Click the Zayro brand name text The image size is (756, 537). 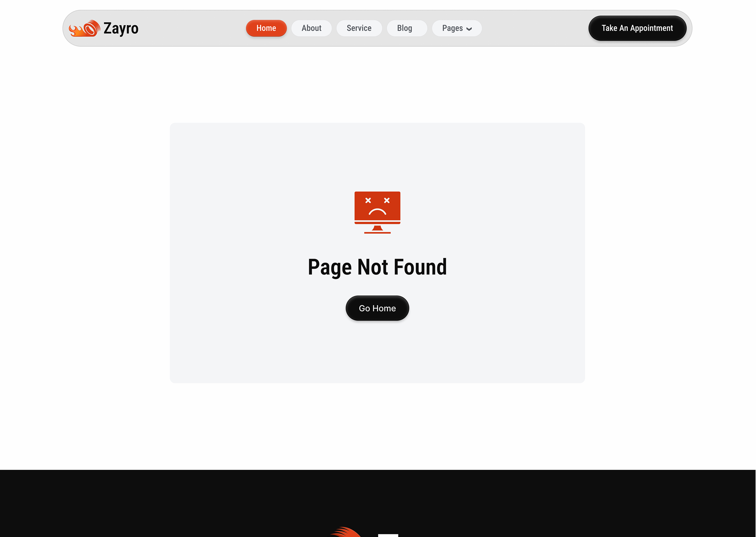121,28
